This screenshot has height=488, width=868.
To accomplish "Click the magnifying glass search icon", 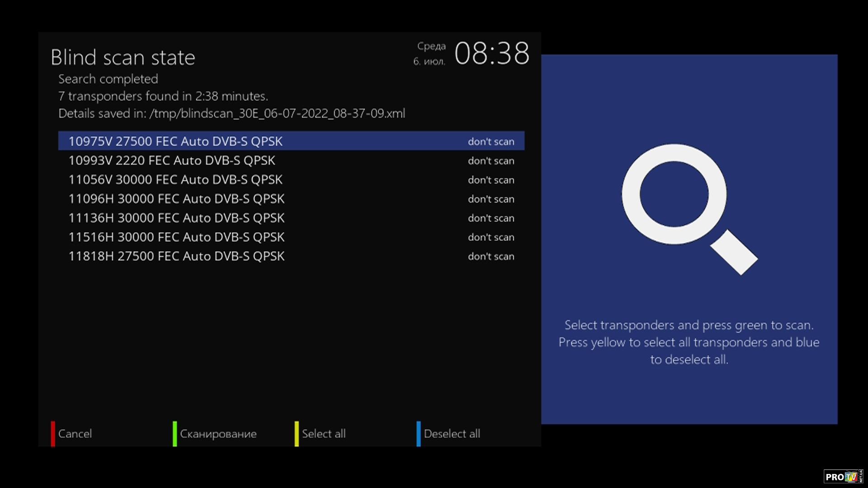I will pyautogui.click(x=689, y=209).
